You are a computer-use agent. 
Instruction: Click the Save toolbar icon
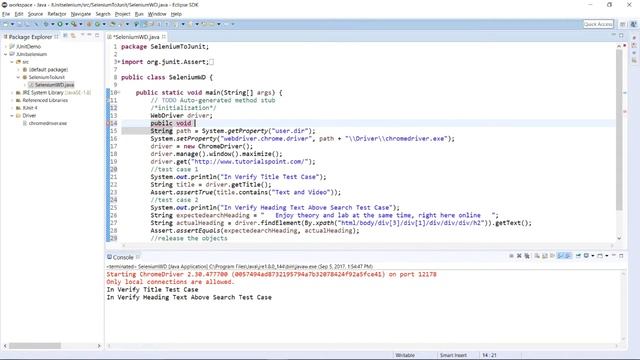19,24
